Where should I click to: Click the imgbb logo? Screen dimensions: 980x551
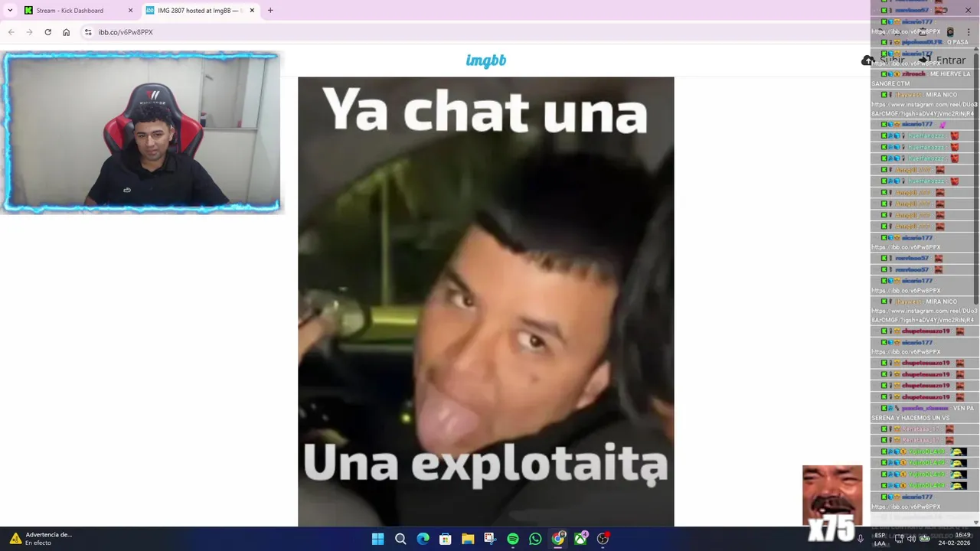coord(486,60)
